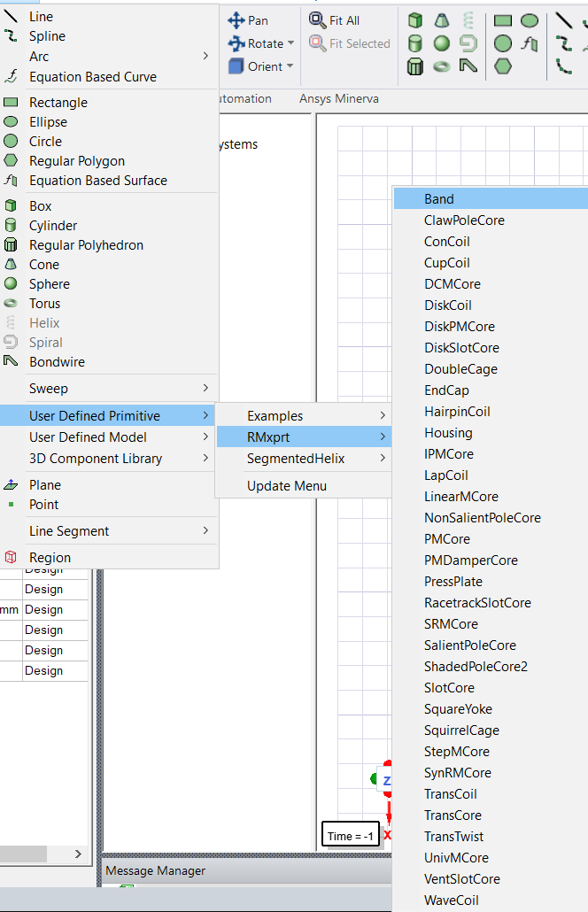Click the Cone icon in the ribbon toolbar
Image resolution: width=588 pixels, height=912 pixels.
click(x=441, y=20)
